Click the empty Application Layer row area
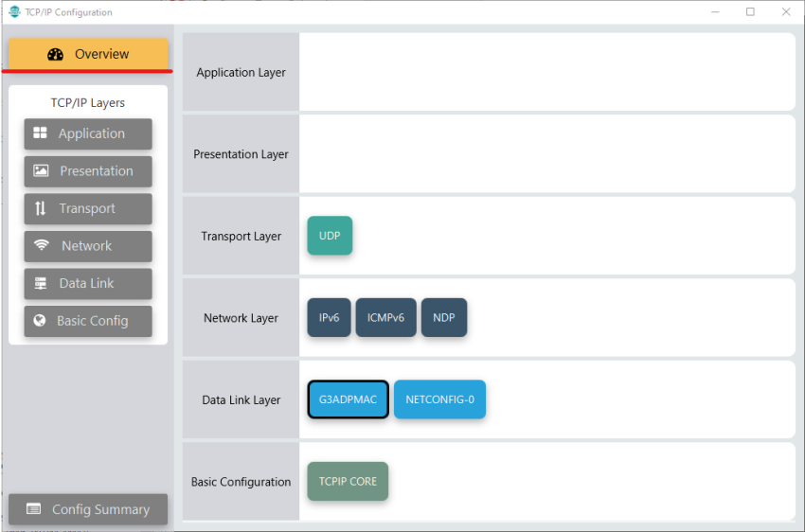Screen dimensions: 805x532 click(x=546, y=73)
